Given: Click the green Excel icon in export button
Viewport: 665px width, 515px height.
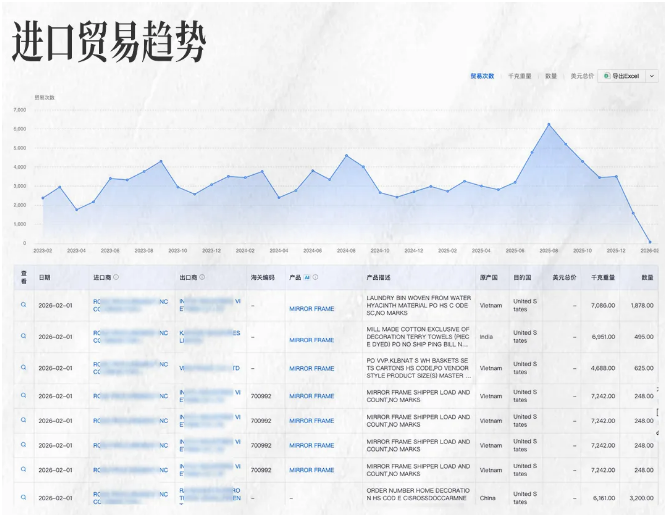Looking at the screenshot, I should click(606, 75).
